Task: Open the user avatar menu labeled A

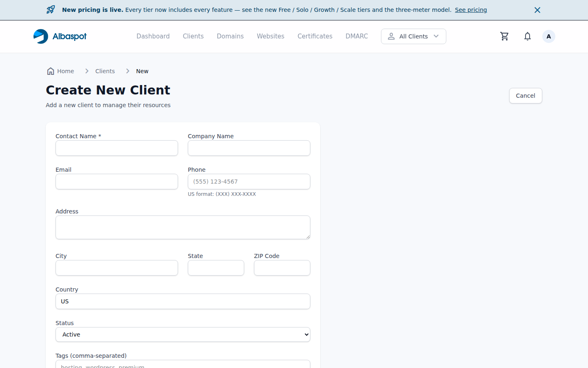Action: pos(549,36)
